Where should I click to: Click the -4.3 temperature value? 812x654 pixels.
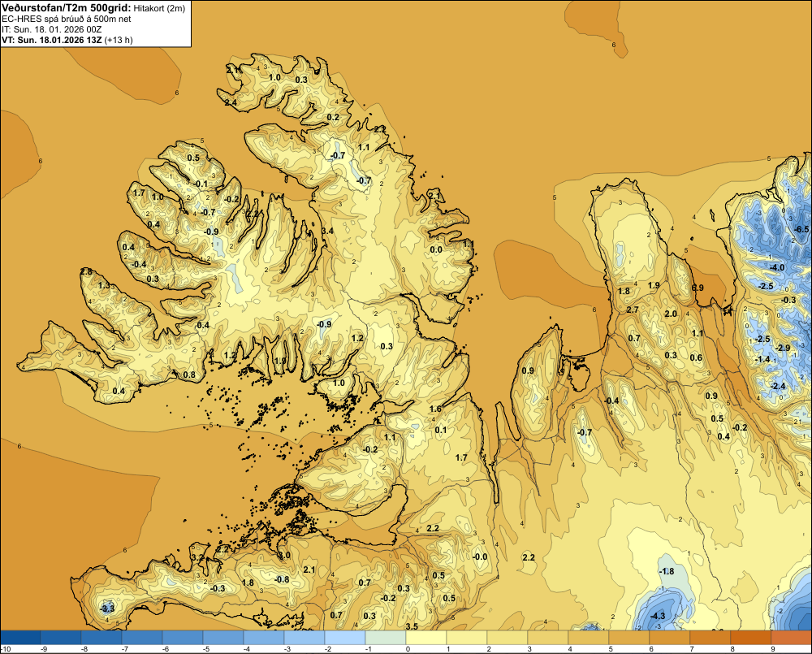pos(657,616)
